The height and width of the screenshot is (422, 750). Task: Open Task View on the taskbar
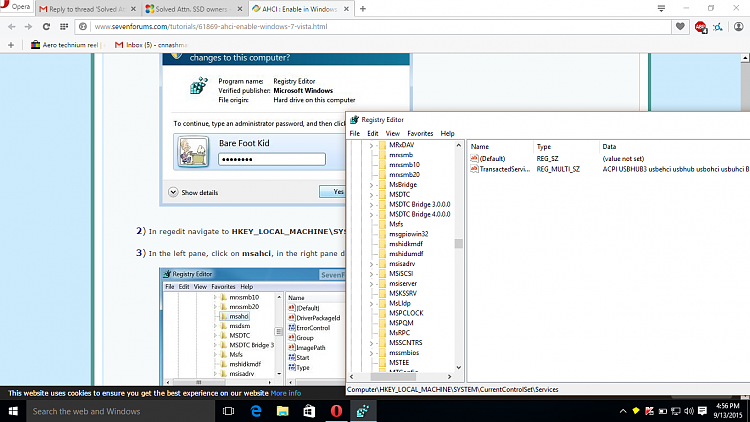tap(229, 411)
